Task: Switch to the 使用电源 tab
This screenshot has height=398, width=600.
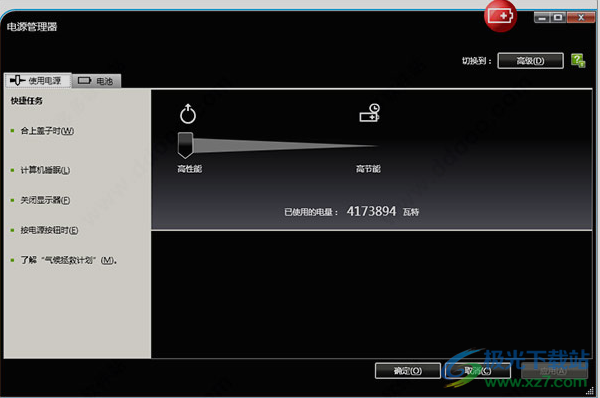Action: [x=38, y=80]
